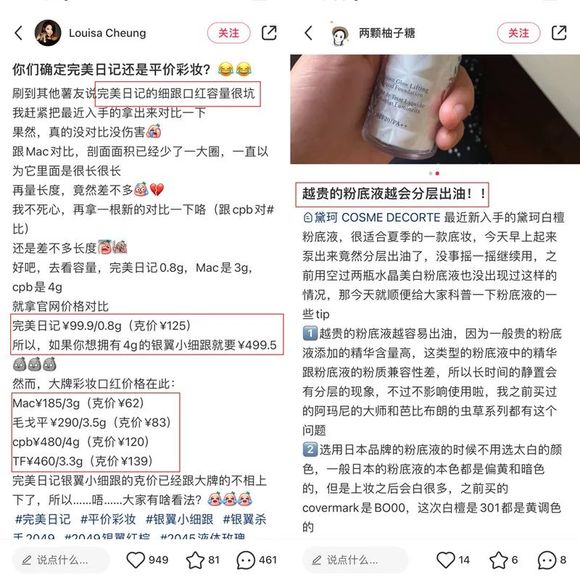Share Louisa Cheung's post via share icon
Viewport: 580px width, 580px height.
point(269,33)
